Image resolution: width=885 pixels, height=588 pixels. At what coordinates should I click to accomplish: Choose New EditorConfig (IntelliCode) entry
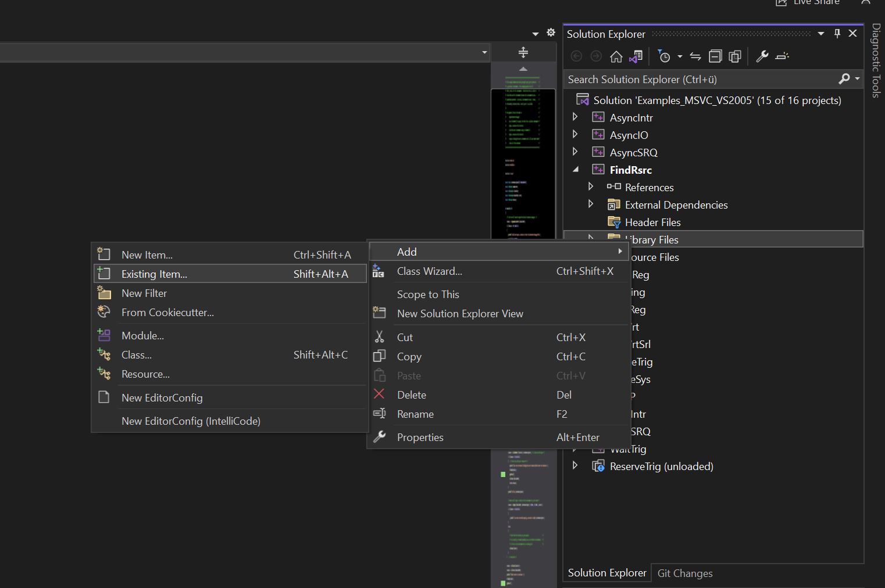tap(230, 421)
